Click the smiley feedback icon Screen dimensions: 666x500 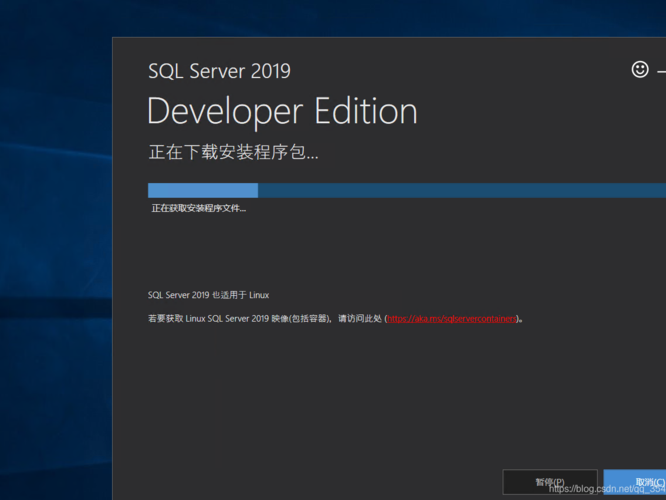pyautogui.click(x=640, y=69)
